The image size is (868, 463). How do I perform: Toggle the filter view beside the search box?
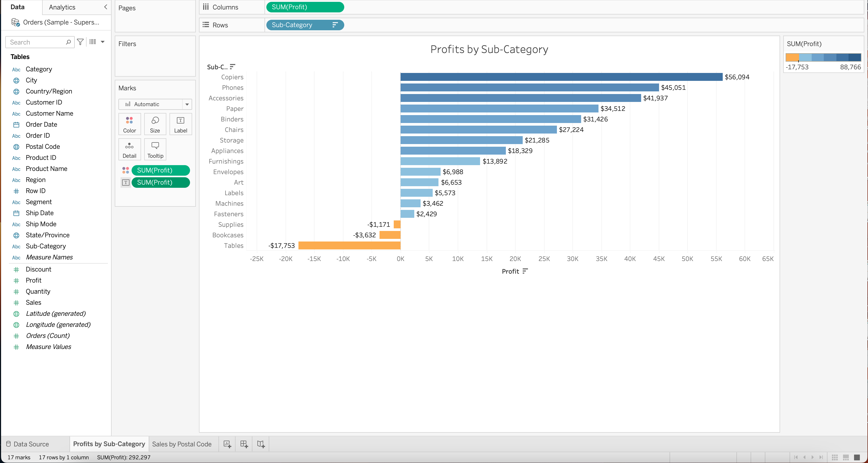tap(80, 42)
